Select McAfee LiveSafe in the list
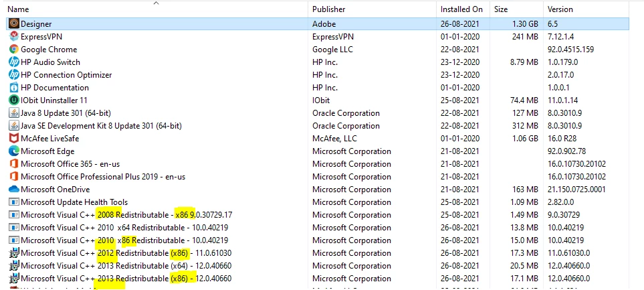The height and width of the screenshot is (290, 644). [x=49, y=139]
